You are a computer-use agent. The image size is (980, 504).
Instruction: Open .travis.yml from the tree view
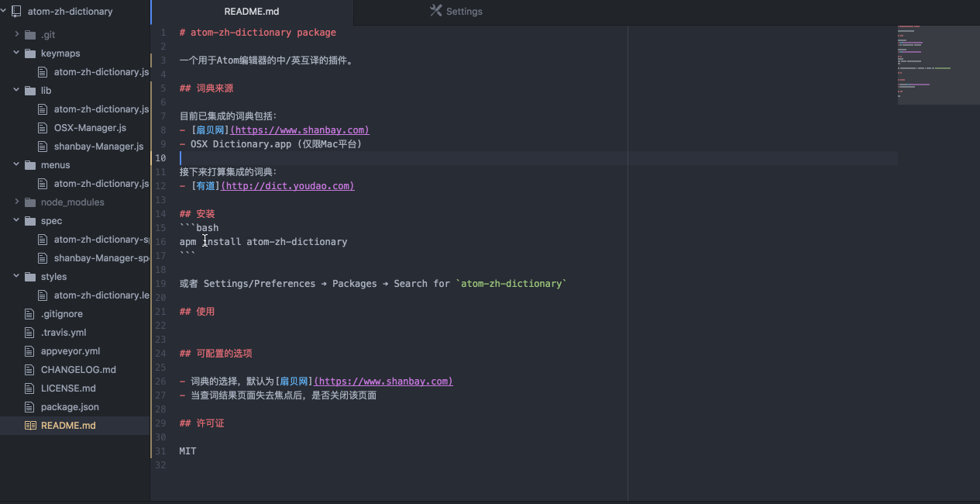pos(64,333)
